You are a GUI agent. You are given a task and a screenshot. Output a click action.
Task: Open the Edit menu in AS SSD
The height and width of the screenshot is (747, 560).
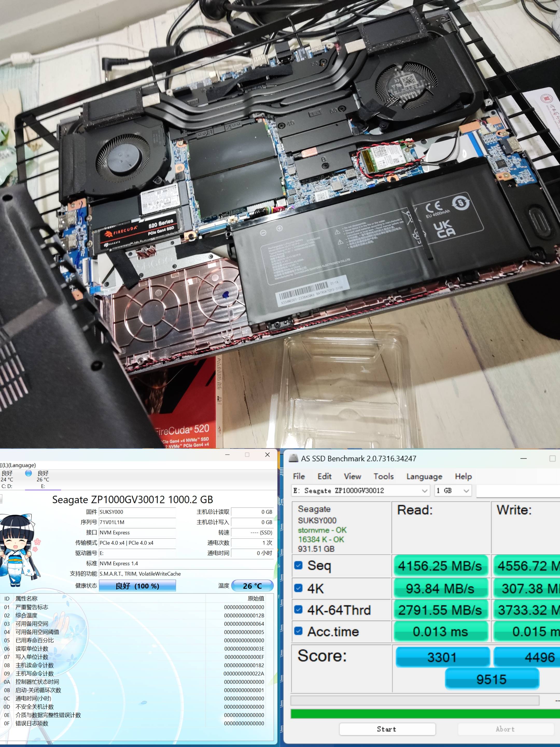click(x=324, y=476)
